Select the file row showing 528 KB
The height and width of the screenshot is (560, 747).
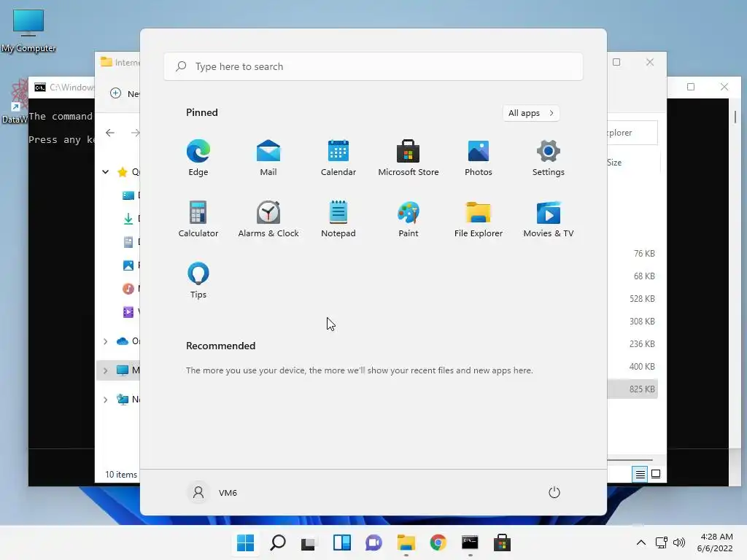[632, 298]
